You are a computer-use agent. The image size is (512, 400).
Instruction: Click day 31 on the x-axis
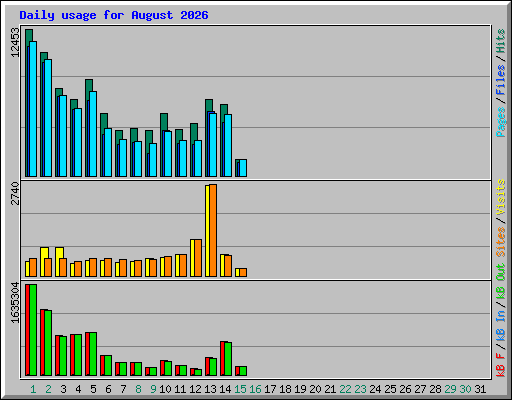pos(480,389)
